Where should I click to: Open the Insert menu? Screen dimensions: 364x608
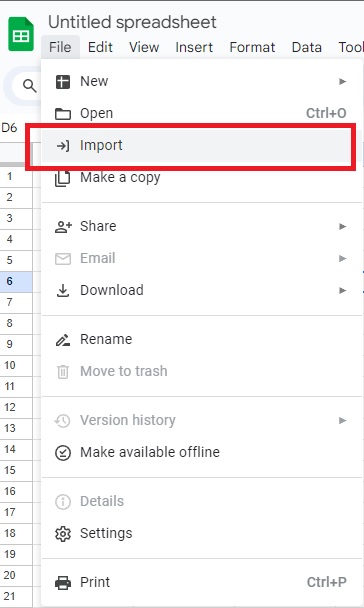[x=194, y=47]
